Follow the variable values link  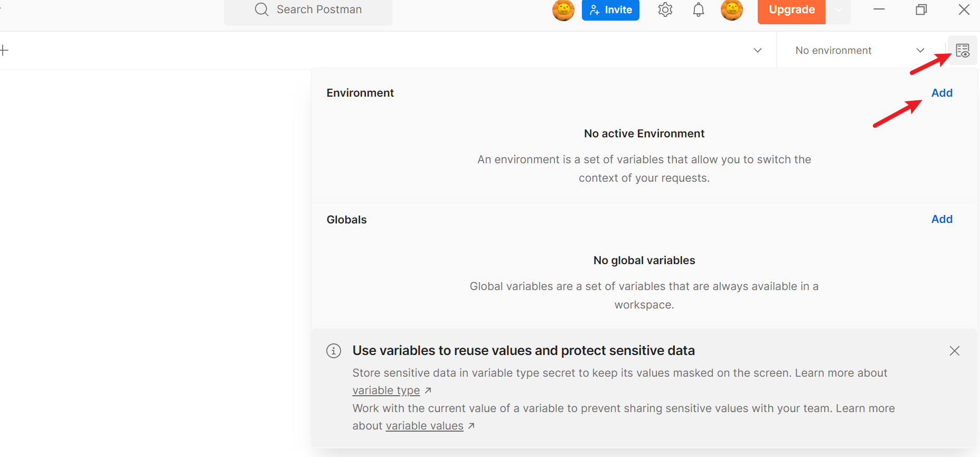[425, 426]
